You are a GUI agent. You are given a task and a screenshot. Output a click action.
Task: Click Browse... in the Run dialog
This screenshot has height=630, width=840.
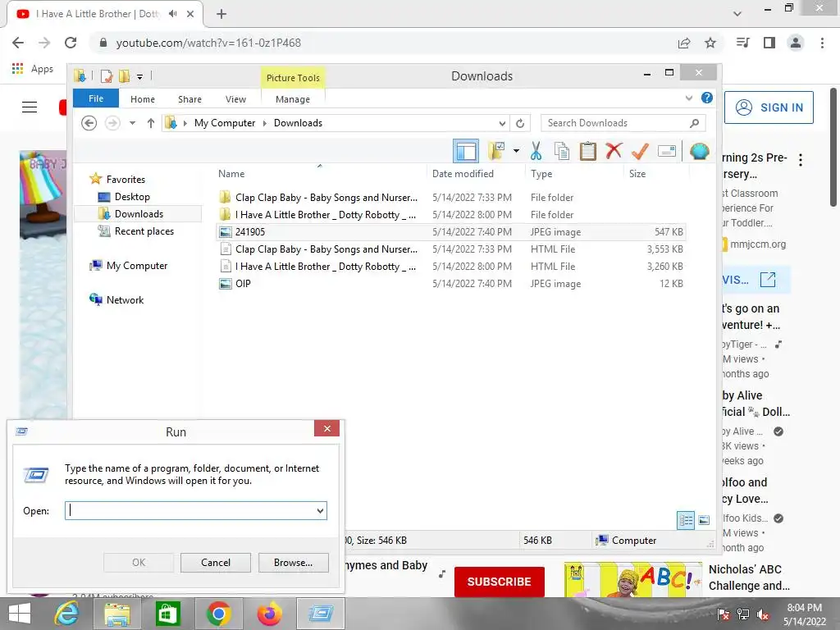pos(293,563)
